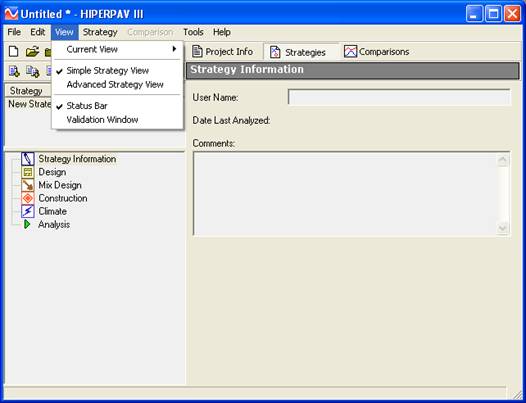Image resolution: width=526 pixels, height=403 pixels.
Task: Click inside the Comments text area
Action: tap(345, 194)
